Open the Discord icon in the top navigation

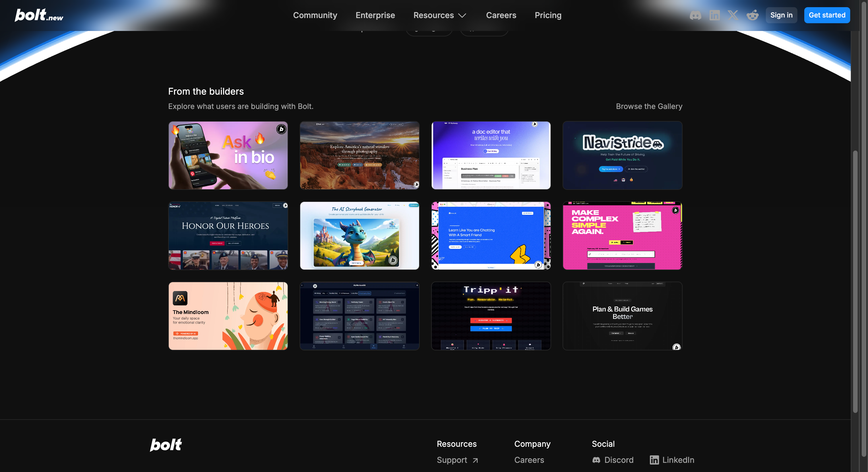point(695,15)
